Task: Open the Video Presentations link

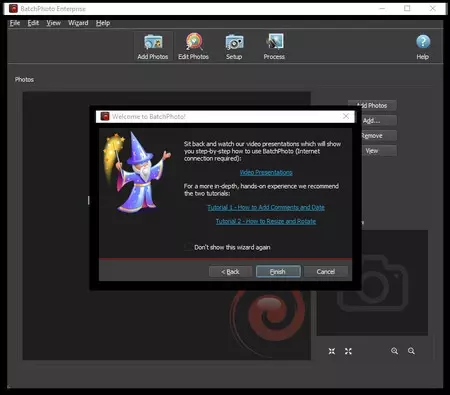Action: (x=266, y=172)
